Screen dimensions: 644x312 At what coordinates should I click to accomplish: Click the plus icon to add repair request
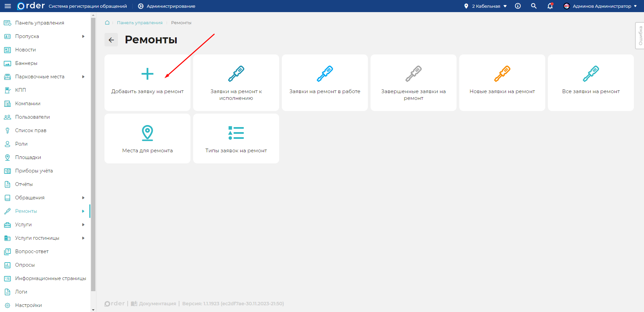pyautogui.click(x=147, y=74)
